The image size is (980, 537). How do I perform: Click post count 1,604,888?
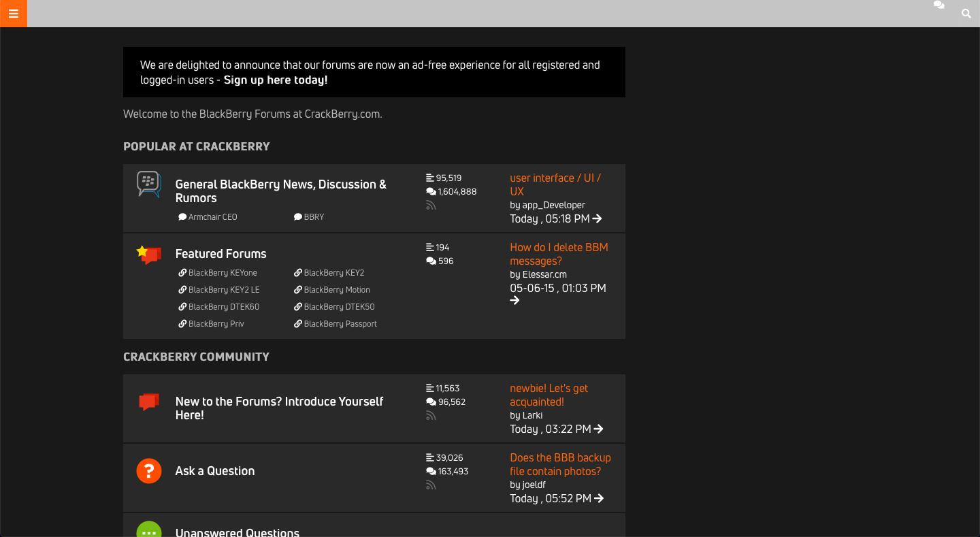[457, 192]
